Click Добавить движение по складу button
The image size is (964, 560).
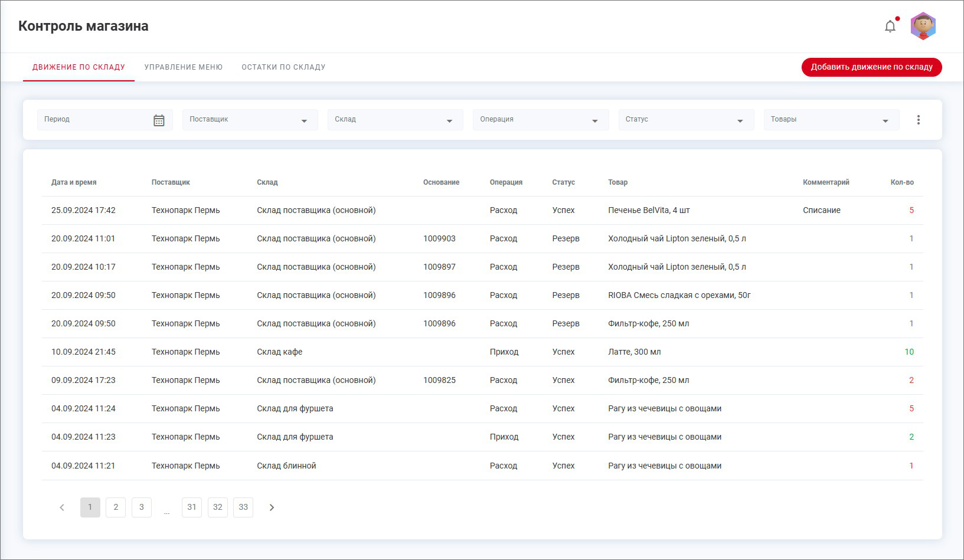(x=871, y=67)
